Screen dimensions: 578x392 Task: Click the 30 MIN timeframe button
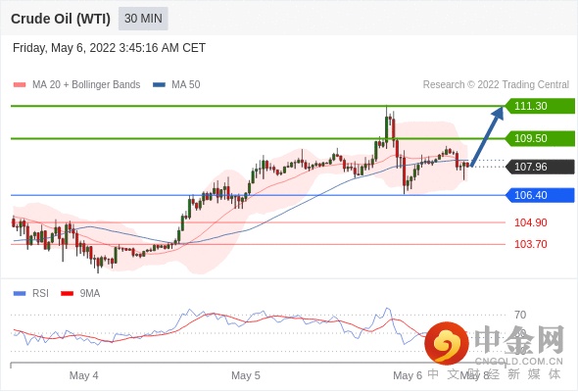[143, 19]
